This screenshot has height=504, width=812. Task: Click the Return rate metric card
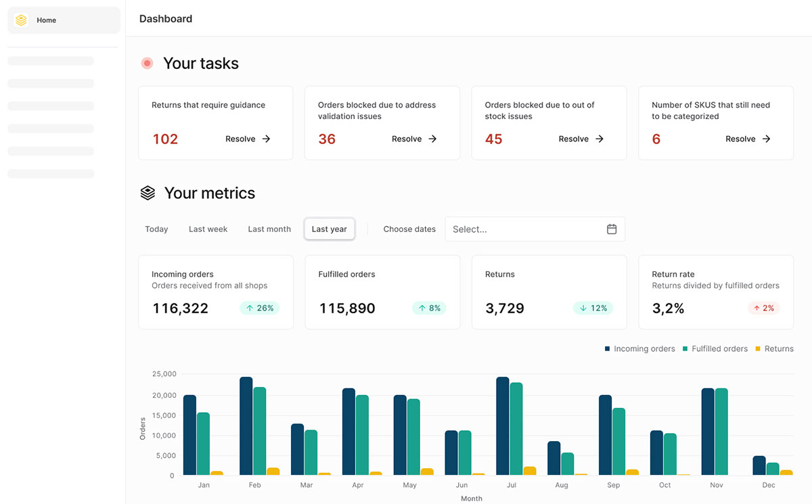click(715, 292)
